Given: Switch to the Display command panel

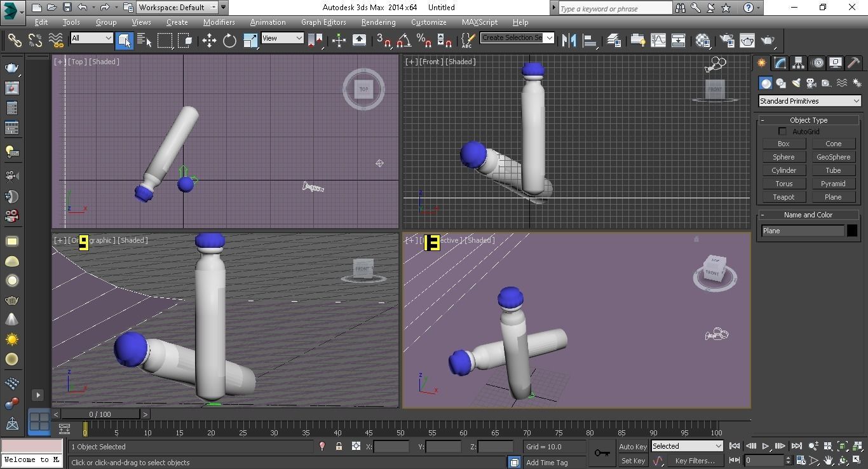Looking at the screenshot, I should click(x=836, y=62).
